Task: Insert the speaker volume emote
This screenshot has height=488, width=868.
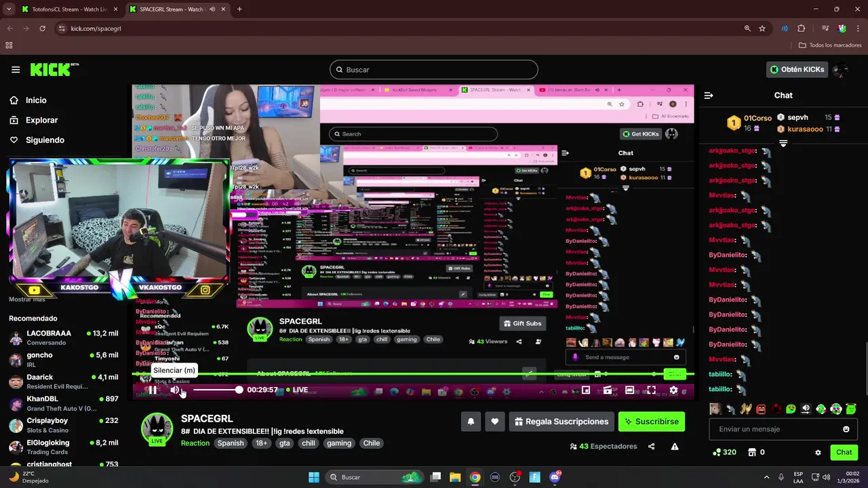Action: pyautogui.click(x=806, y=409)
